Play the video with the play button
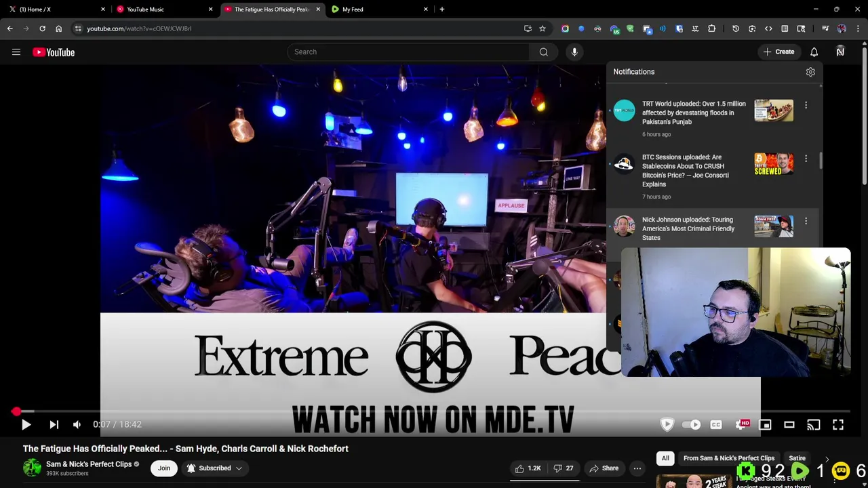Viewport: 868px width, 488px height. click(x=26, y=424)
